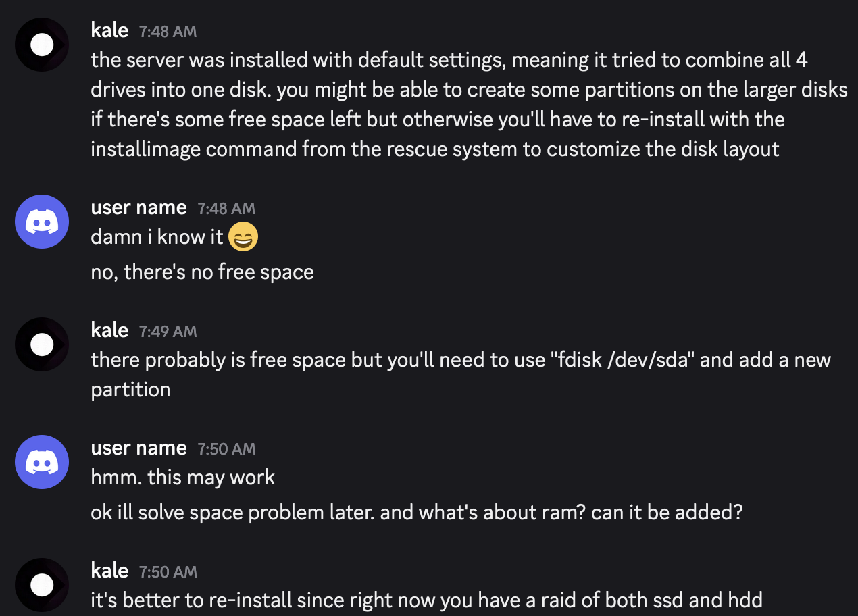Click the "user name" author label at 7:50 AM
The height and width of the screenshot is (616, 858).
point(138,448)
